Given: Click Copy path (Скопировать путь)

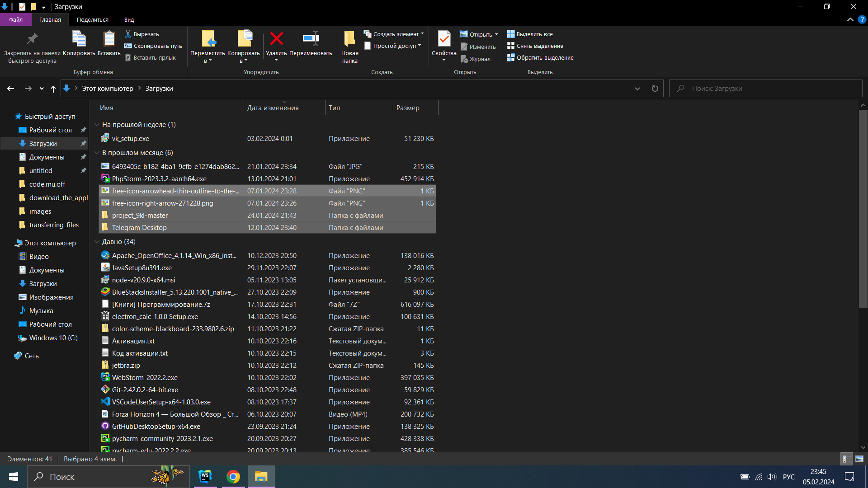Looking at the screenshot, I should tap(153, 46).
